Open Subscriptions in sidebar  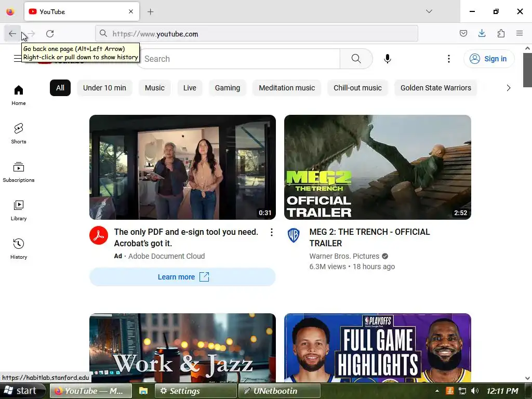point(19,172)
